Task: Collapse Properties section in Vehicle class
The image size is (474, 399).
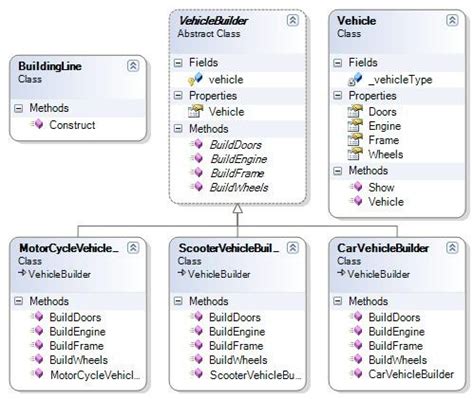Action: tap(338, 96)
